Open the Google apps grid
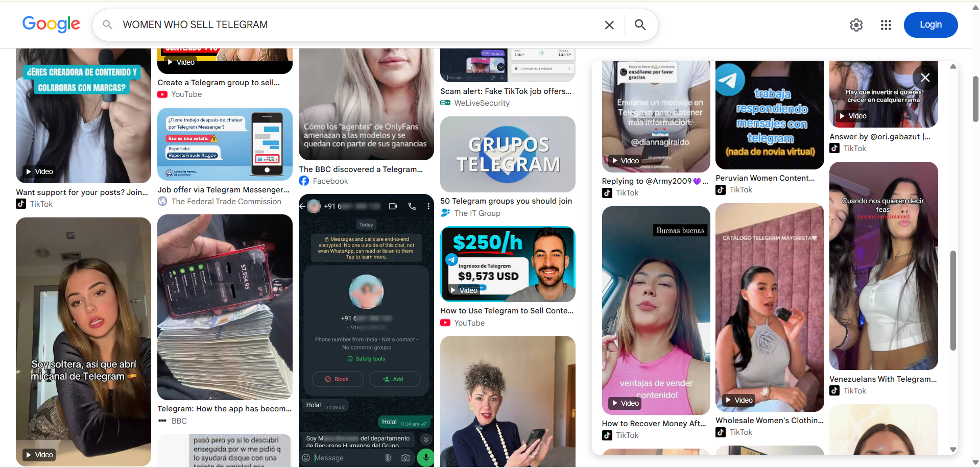 886,25
